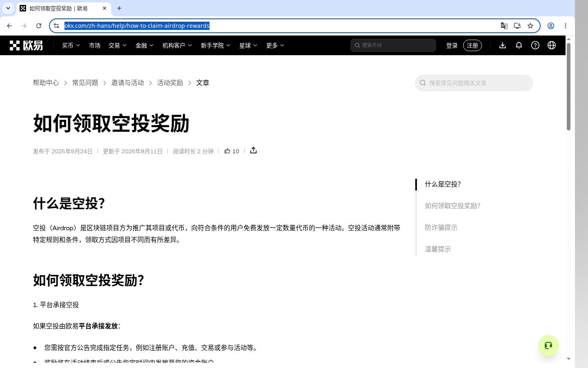Screen dimensions: 588x368
Task: Jump to 防诈骗提示 in contents
Action: pyautogui.click(x=441, y=228)
